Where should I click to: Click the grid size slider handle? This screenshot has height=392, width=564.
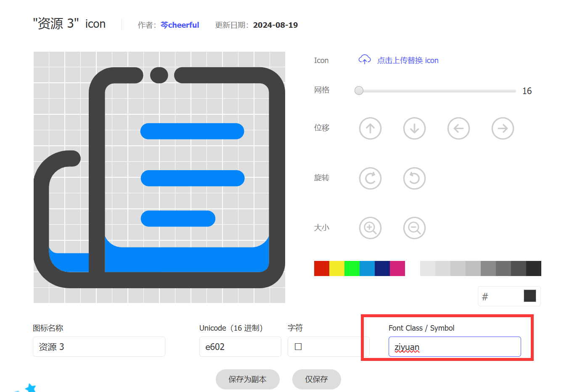pyautogui.click(x=359, y=91)
